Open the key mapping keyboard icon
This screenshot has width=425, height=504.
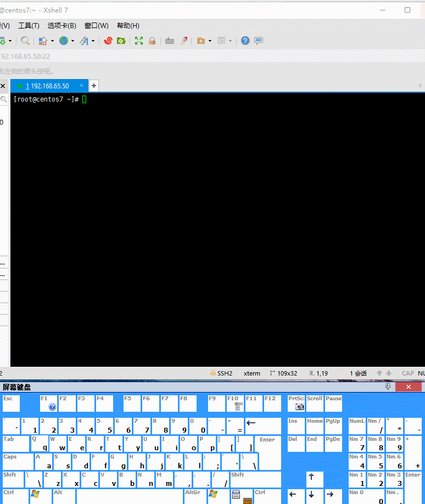coord(170,41)
